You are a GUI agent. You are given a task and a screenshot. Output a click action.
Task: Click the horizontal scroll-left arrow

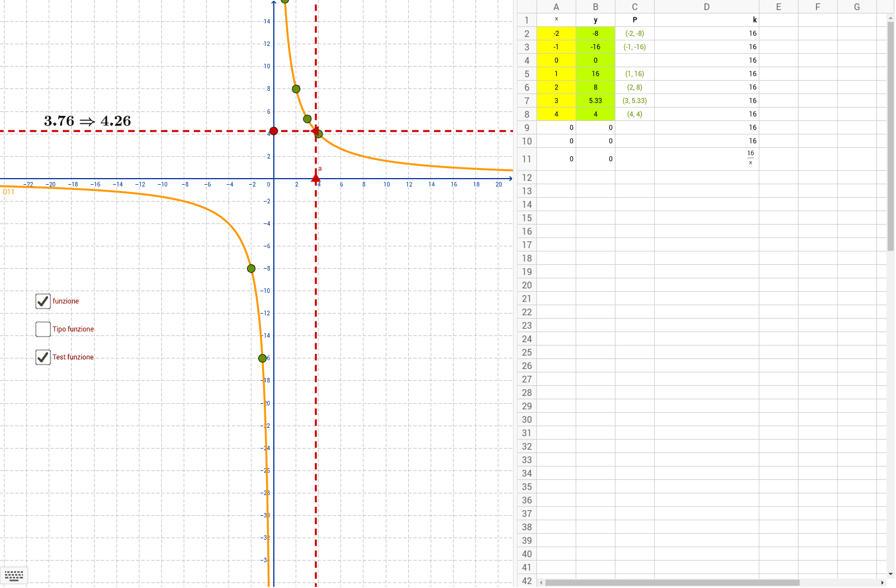541,583
